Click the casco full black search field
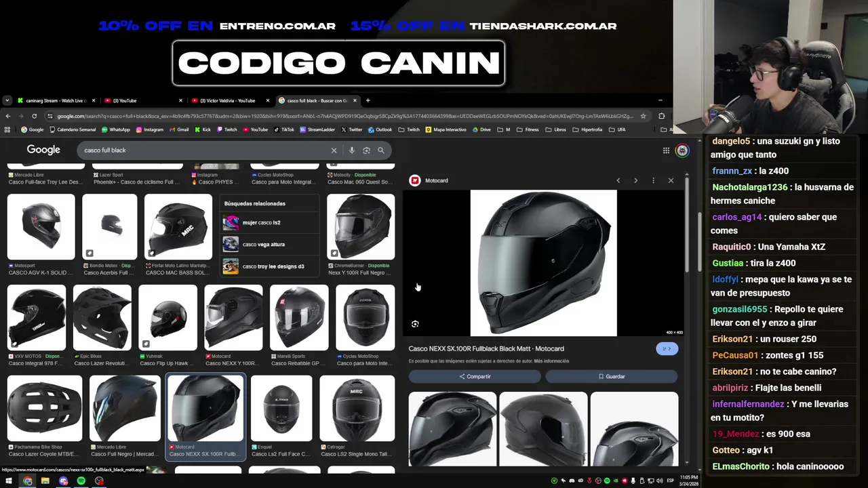868x488 pixels. (203, 150)
